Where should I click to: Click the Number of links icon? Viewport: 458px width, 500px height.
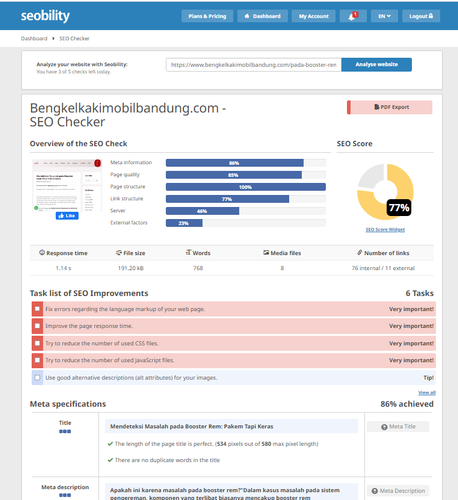tap(360, 252)
